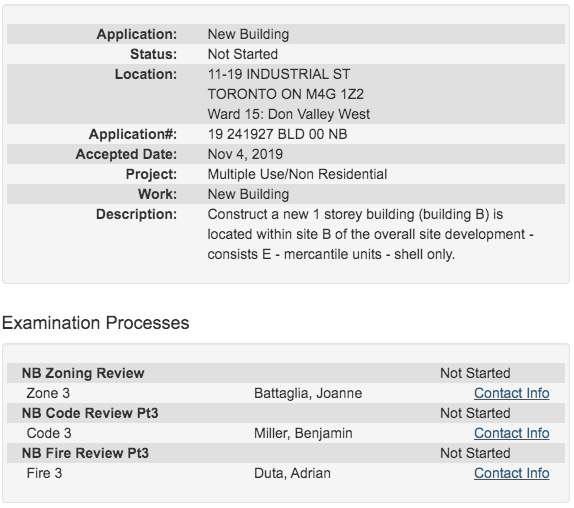Click the Description text about building B
The image size is (574, 508).
370,234
